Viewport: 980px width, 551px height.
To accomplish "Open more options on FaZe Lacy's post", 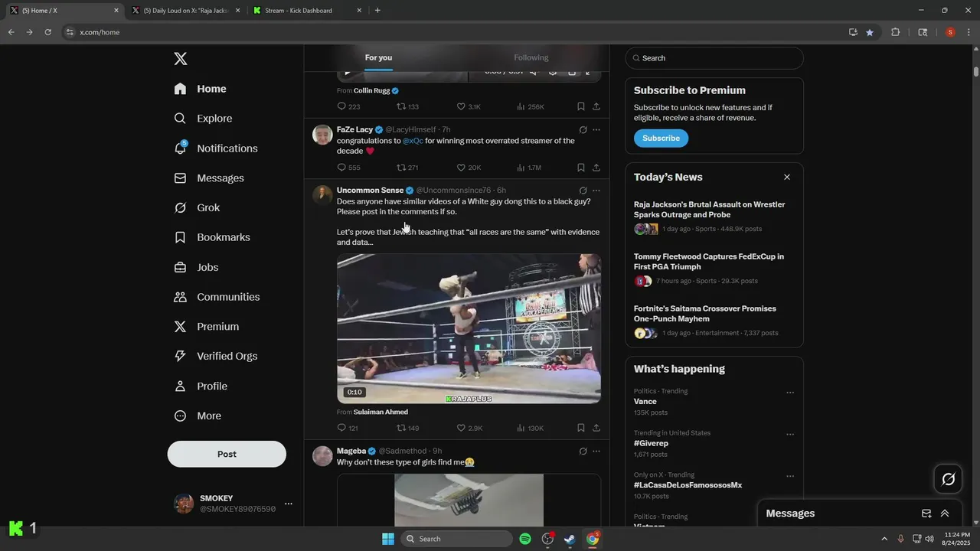I will pyautogui.click(x=596, y=130).
